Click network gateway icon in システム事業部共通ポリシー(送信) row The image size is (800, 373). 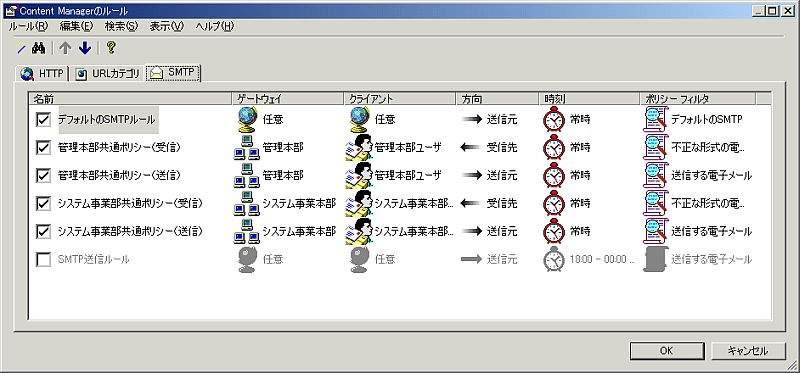click(247, 232)
